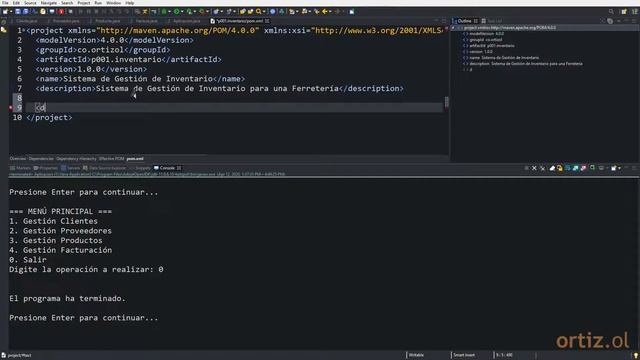Switch to the Factura.java editor tab

pos(146,21)
